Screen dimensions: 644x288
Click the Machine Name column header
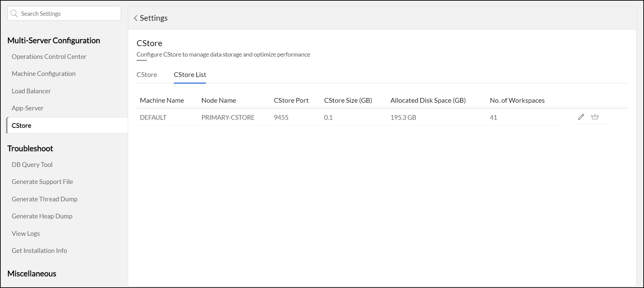(x=162, y=100)
